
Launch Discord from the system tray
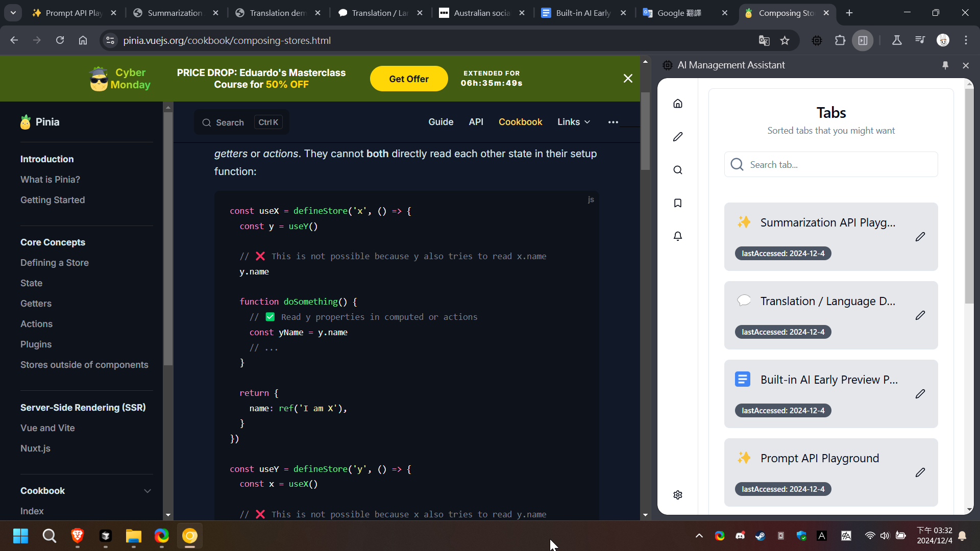point(740,536)
